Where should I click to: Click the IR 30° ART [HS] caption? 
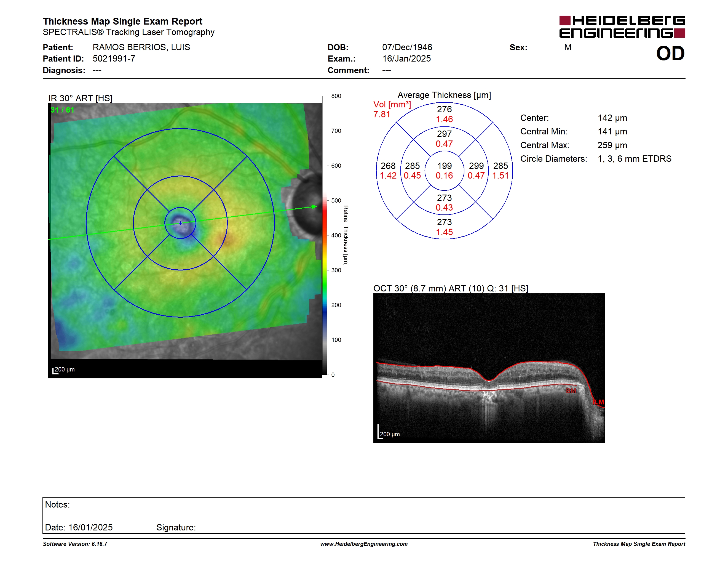[x=80, y=99]
